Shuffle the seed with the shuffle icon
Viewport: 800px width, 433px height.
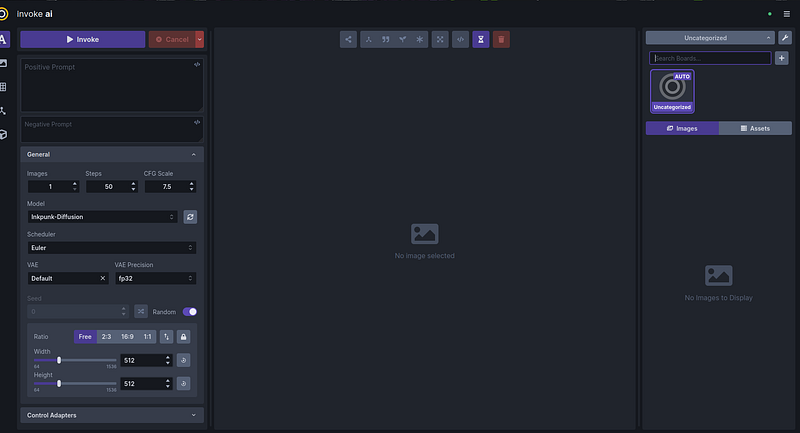pos(141,311)
